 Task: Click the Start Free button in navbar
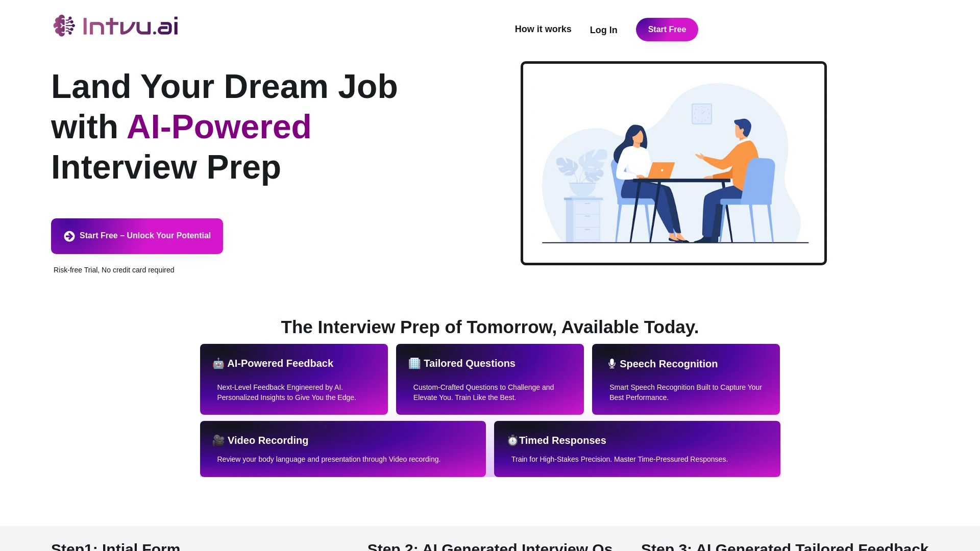(667, 30)
